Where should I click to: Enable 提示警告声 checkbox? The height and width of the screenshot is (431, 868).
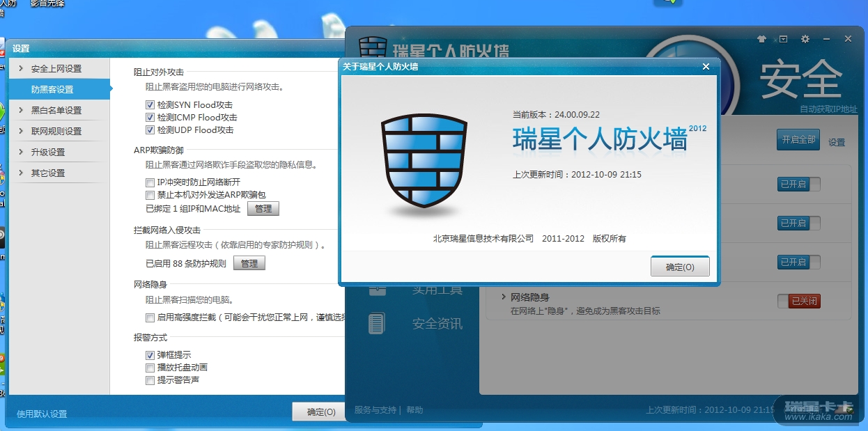click(x=150, y=380)
